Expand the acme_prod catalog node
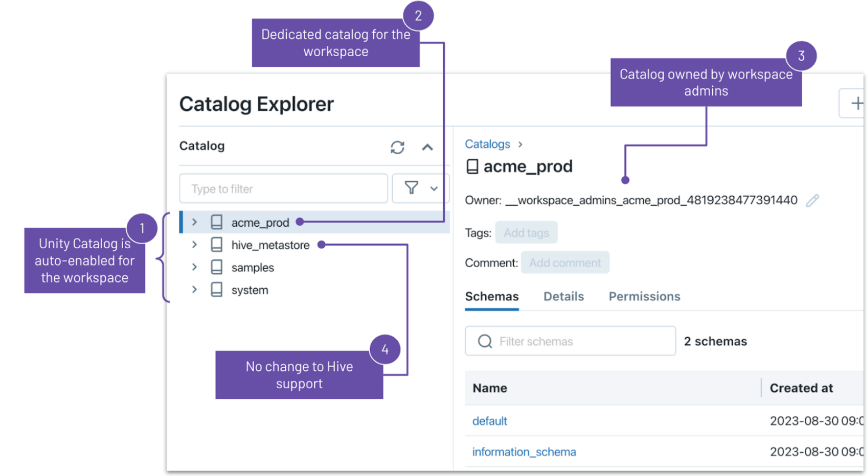Viewport: 868px width, 476px height. point(195,222)
